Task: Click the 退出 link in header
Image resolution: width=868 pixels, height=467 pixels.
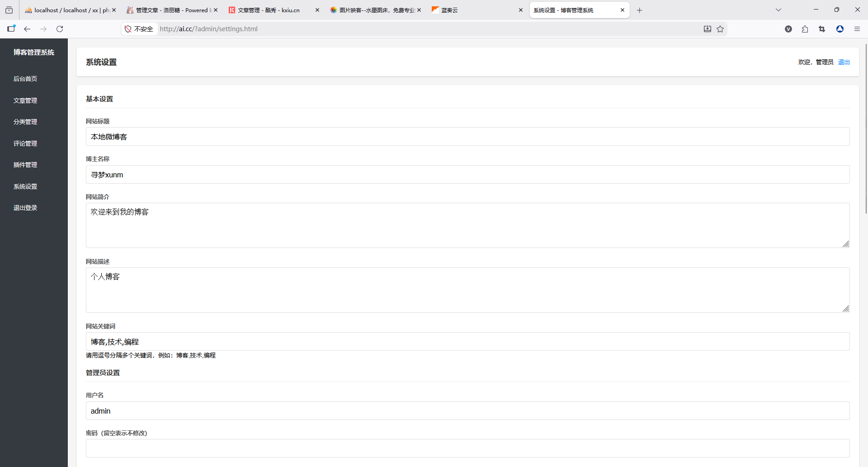Action: [844, 62]
